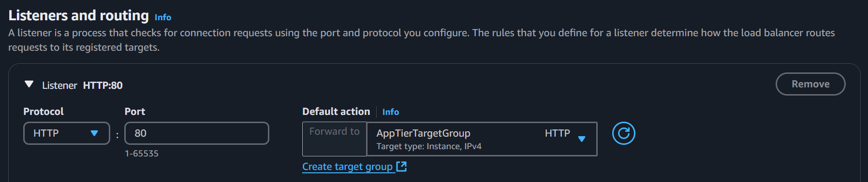868x182 pixels.
Task: Click the Forward to action box
Action: (x=335, y=139)
